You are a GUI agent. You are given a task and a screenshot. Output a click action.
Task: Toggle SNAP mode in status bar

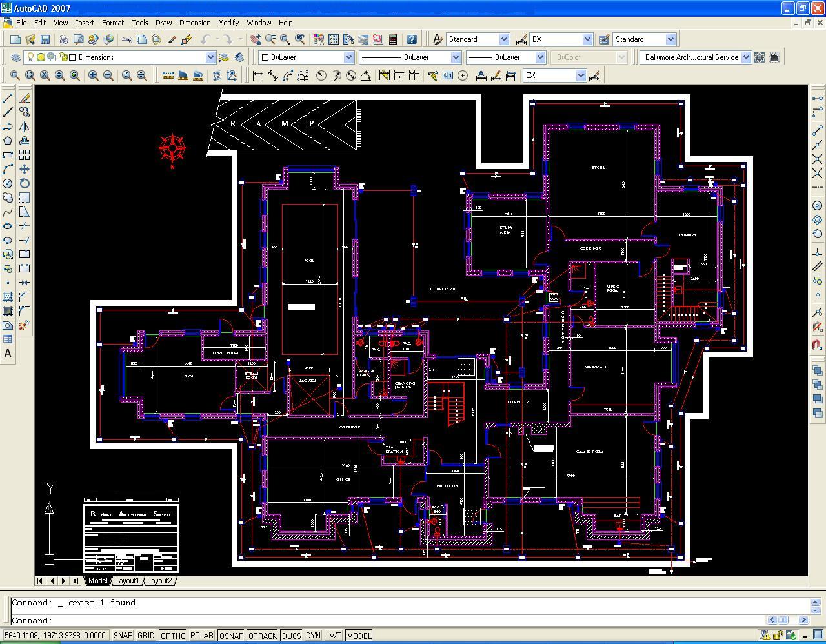pyautogui.click(x=123, y=636)
